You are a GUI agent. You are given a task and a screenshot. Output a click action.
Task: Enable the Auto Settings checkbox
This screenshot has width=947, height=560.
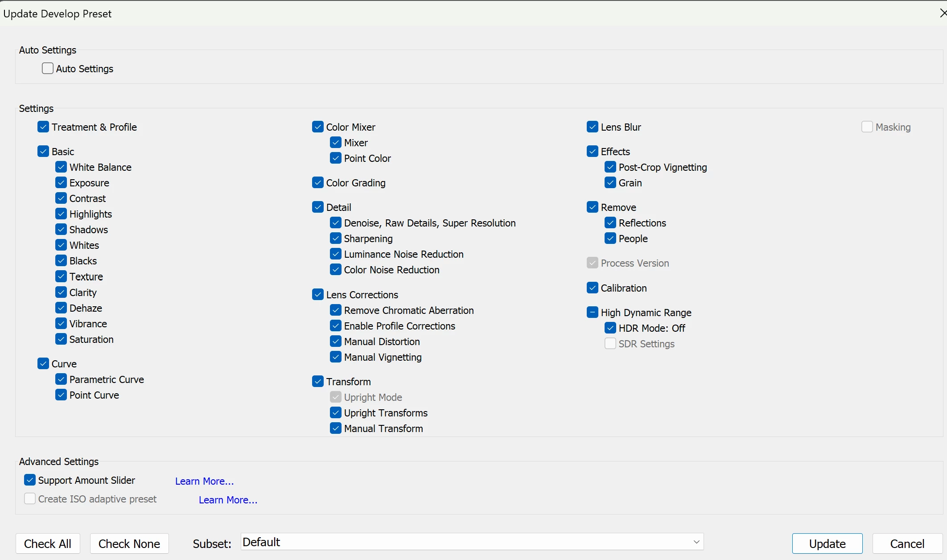point(48,69)
